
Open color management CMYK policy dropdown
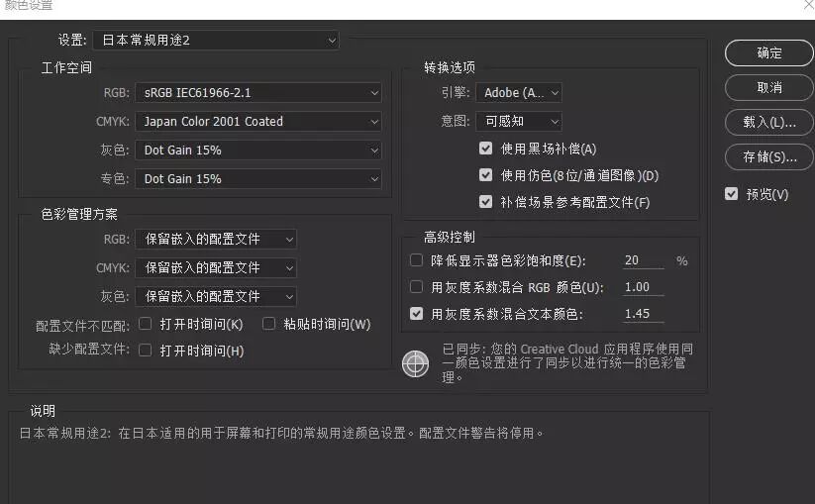pos(216,267)
